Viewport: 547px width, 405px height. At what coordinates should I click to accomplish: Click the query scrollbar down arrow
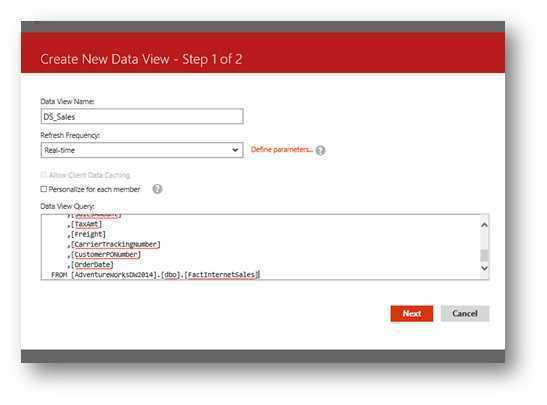[x=484, y=268]
